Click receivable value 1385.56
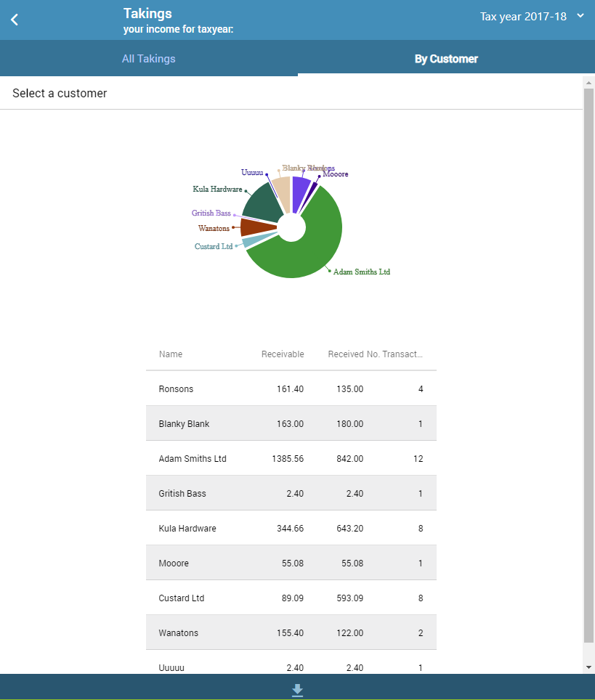The image size is (595, 700). [288, 458]
